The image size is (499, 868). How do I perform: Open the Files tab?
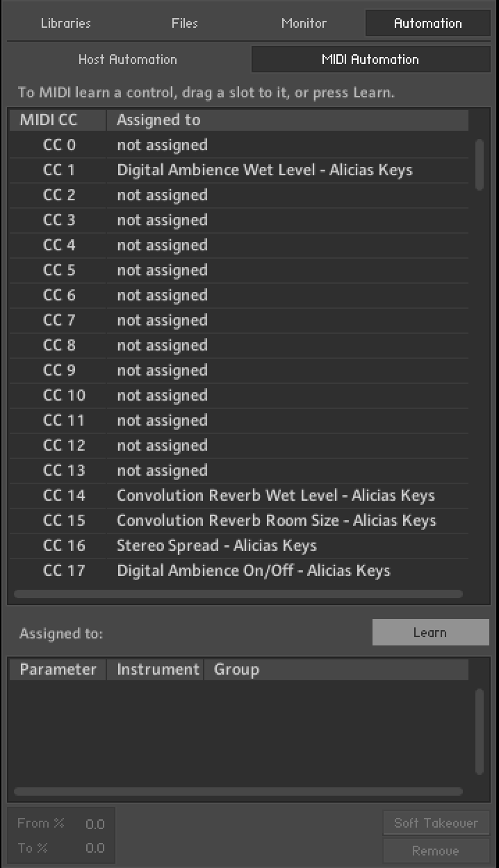click(185, 23)
